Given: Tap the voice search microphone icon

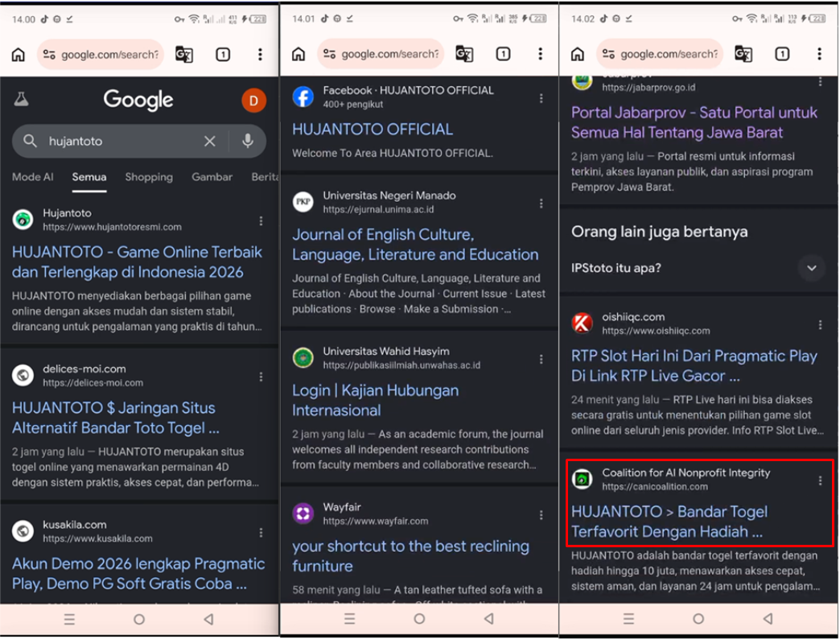Looking at the screenshot, I should pyautogui.click(x=247, y=141).
